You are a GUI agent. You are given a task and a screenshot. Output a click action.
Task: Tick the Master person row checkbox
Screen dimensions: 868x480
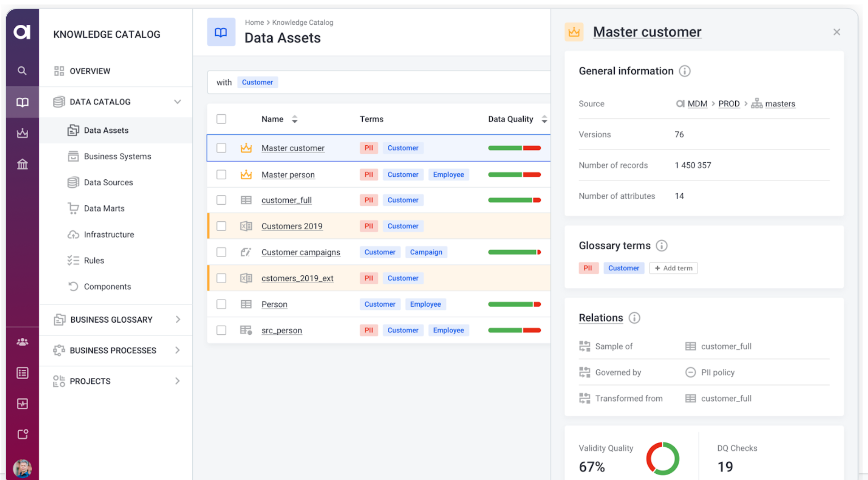[x=221, y=174]
